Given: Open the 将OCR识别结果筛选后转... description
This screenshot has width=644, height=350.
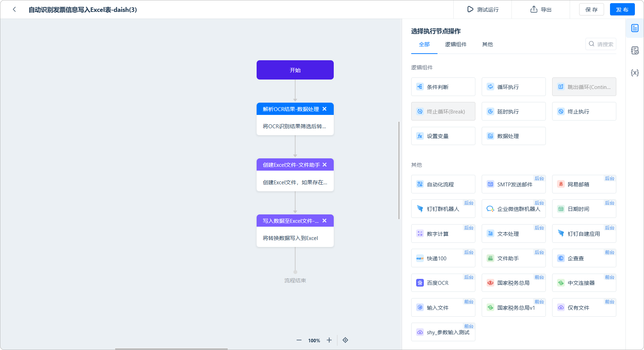Looking at the screenshot, I should click(x=295, y=126).
